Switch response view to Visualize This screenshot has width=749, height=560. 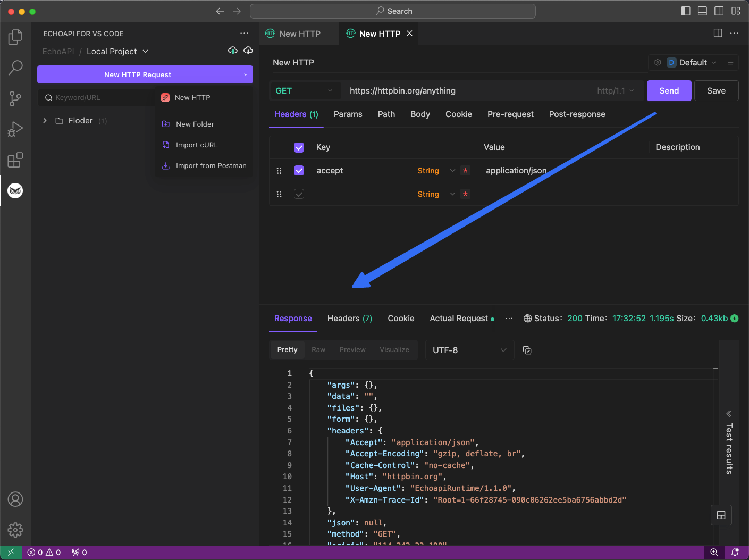[x=394, y=349]
